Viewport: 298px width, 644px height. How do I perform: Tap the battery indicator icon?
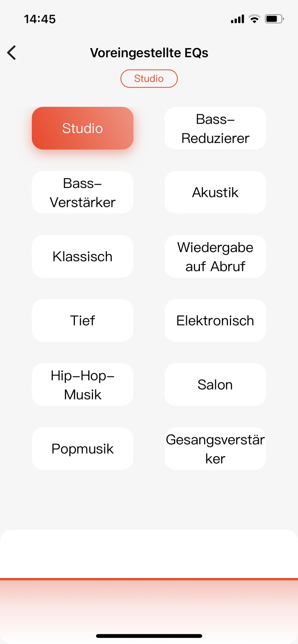274,19
